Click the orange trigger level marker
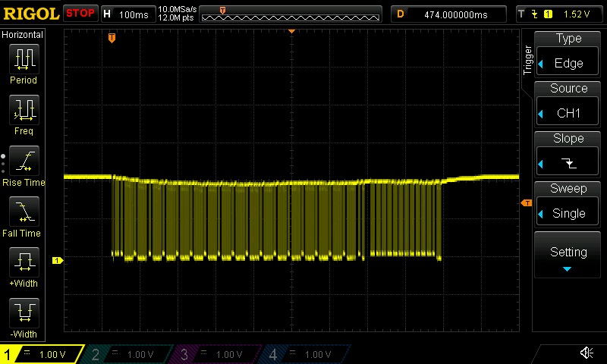Screen dimensions: 607x364 coord(524,203)
